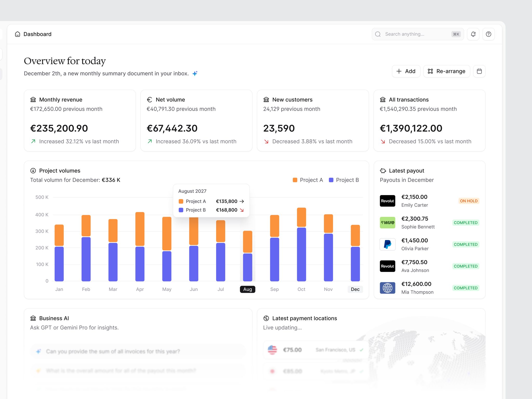This screenshot has width=532, height=399.
Task: Click the All transactions bank icon
Action: [x=383, y=99]
